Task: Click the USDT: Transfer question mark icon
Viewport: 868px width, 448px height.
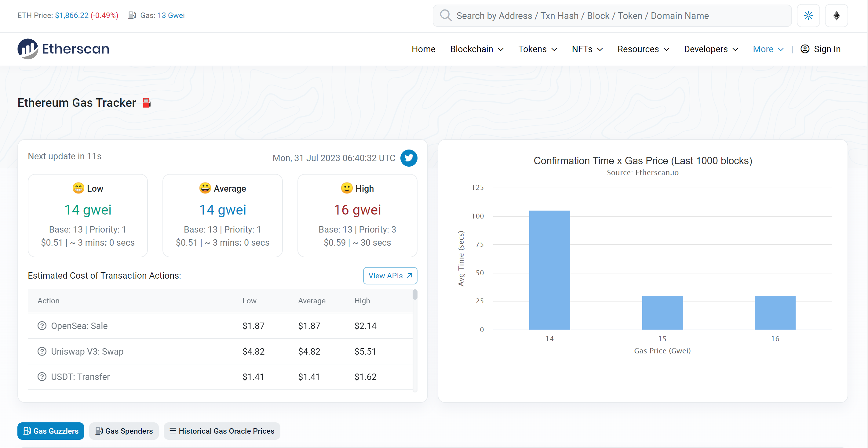Action: (x=42, y=377)
